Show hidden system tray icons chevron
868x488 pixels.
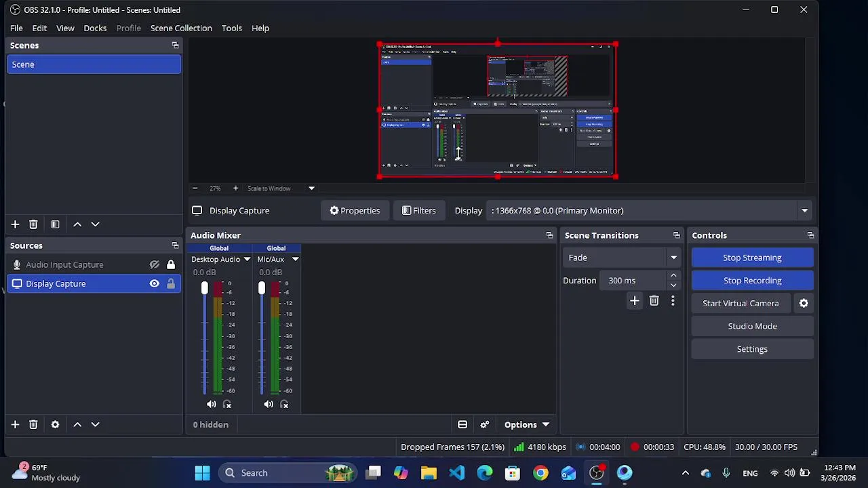click(686, 473)
